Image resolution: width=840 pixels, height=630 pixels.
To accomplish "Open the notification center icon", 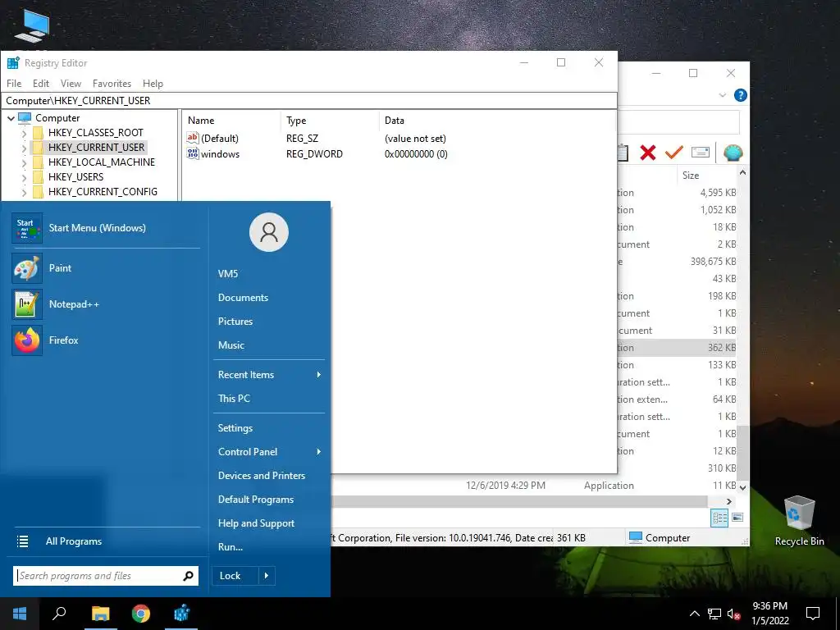I will click(x=813, y=614).
